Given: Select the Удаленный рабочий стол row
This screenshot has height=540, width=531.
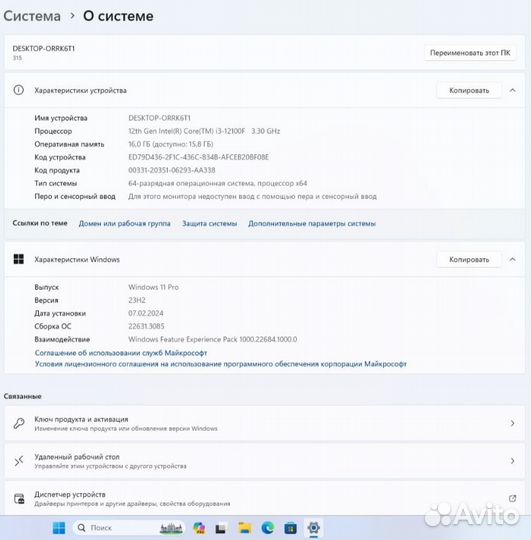Looking at the screenshot, I should tap(264, 461).
